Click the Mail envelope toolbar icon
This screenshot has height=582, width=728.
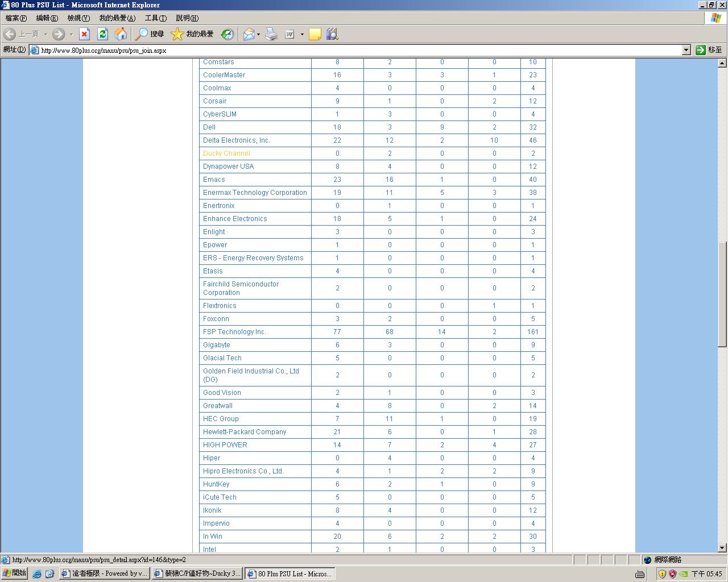coord(249,34)
